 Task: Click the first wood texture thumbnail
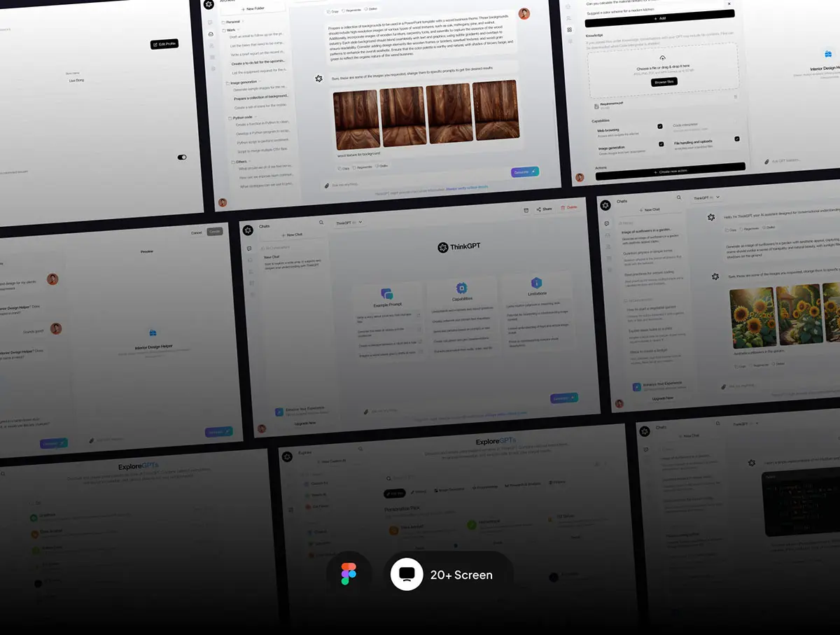[356, 119]
